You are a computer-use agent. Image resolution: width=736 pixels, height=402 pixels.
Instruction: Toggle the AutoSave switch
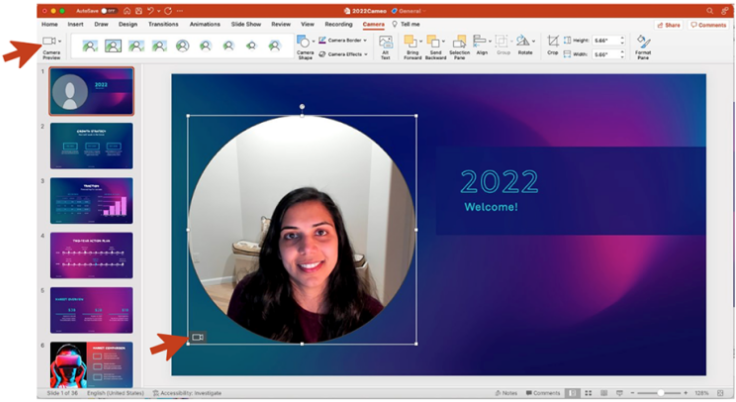(109, 11)
